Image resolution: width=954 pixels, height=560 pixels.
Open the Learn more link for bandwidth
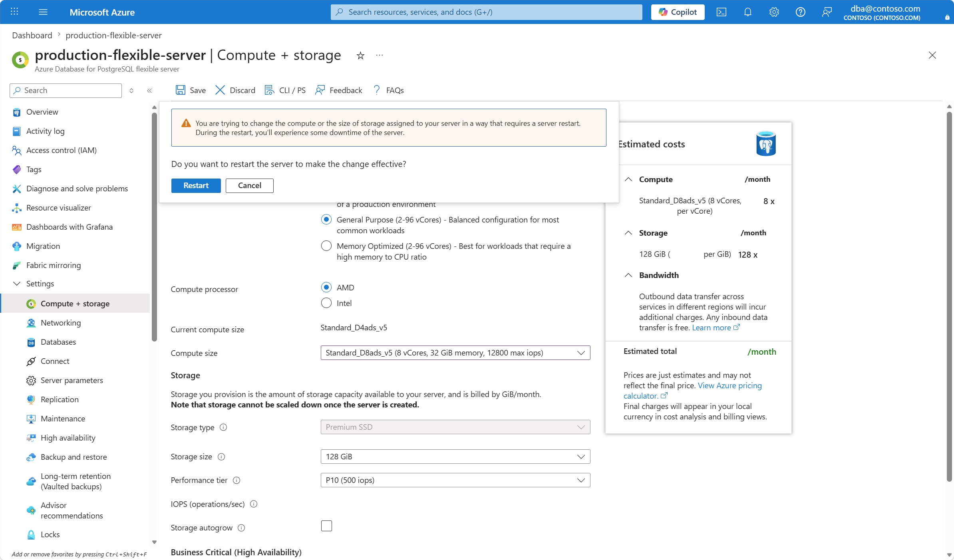pyautogui.click(x=716, y=328)
